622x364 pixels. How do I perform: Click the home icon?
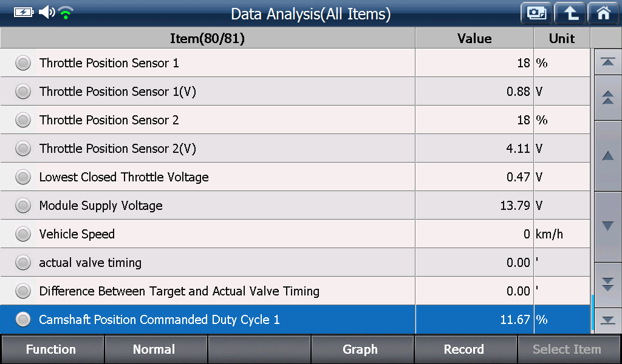click(603, 13)
